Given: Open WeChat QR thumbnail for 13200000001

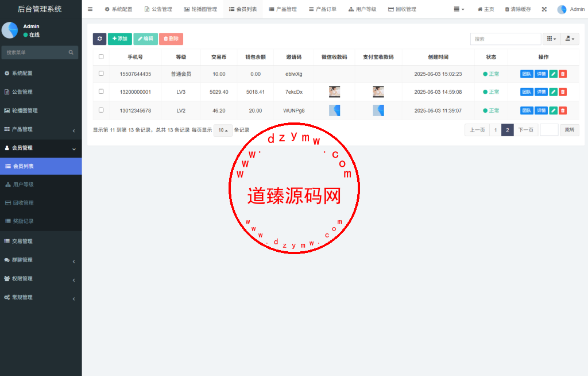Looking at the screenshot, I should point(334,91).
